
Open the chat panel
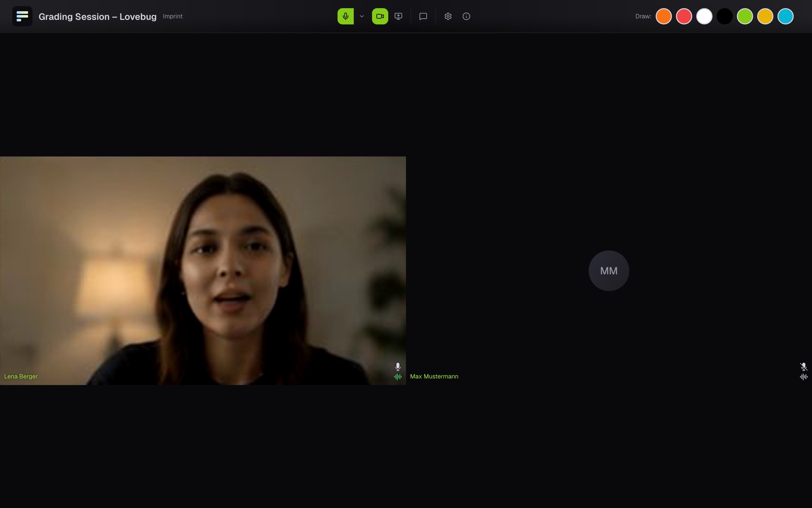(x=423, y=16)
